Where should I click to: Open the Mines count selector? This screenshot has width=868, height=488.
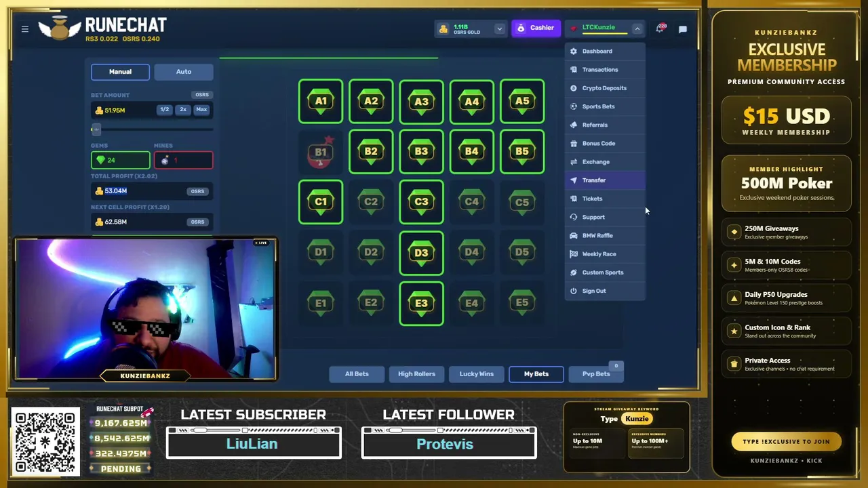point(183,161)
